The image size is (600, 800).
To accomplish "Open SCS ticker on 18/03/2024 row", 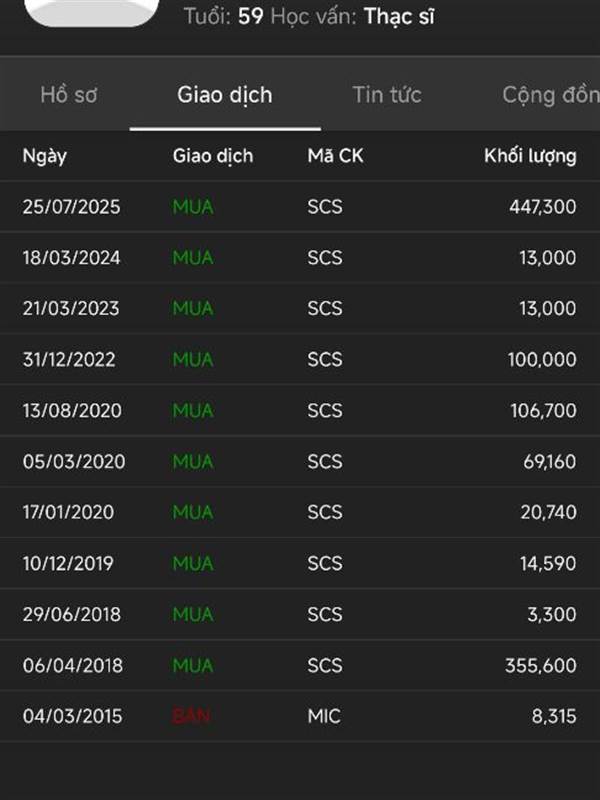I will click(324, 258).
